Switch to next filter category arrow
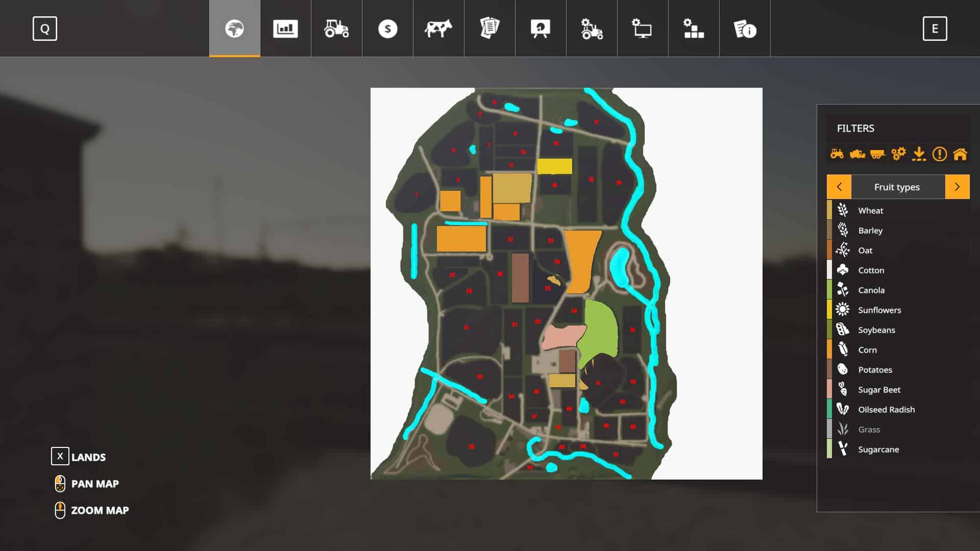Viewport: 980px width, 551px height. [x=957, y=187]
